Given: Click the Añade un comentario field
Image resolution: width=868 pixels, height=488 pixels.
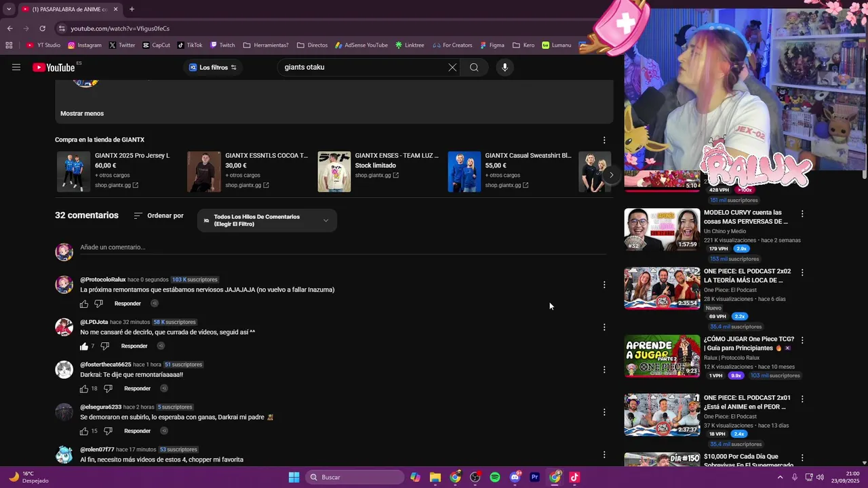Looking at the screenshot, I should point(343,247).
